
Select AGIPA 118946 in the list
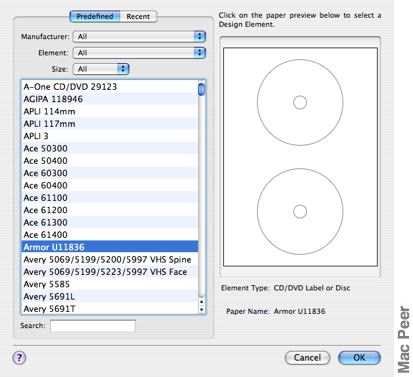(x=110, y=99)
